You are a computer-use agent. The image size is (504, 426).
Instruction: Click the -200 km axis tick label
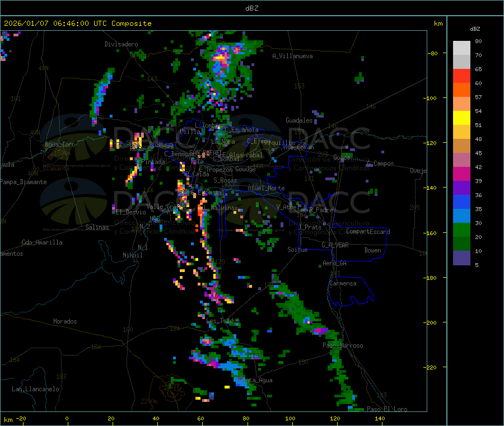point(430,322)
